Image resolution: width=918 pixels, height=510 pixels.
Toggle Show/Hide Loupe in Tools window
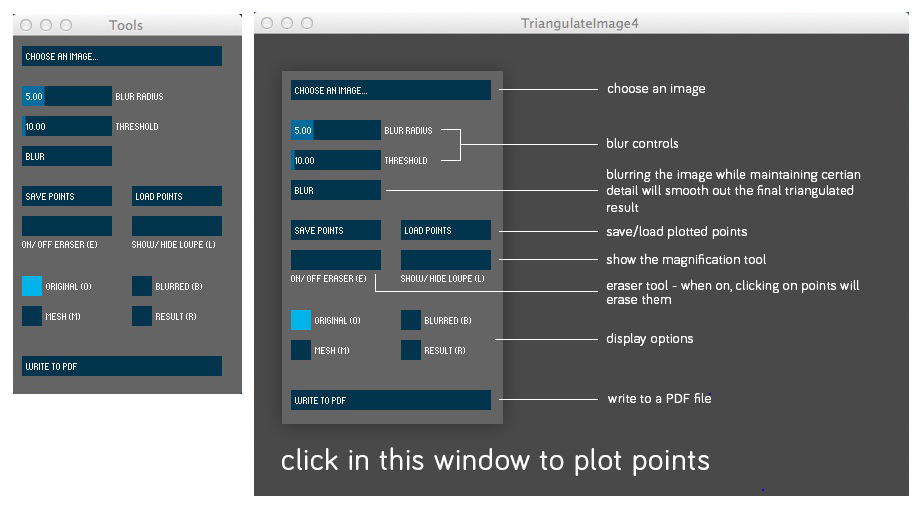(x=177, y=226)
